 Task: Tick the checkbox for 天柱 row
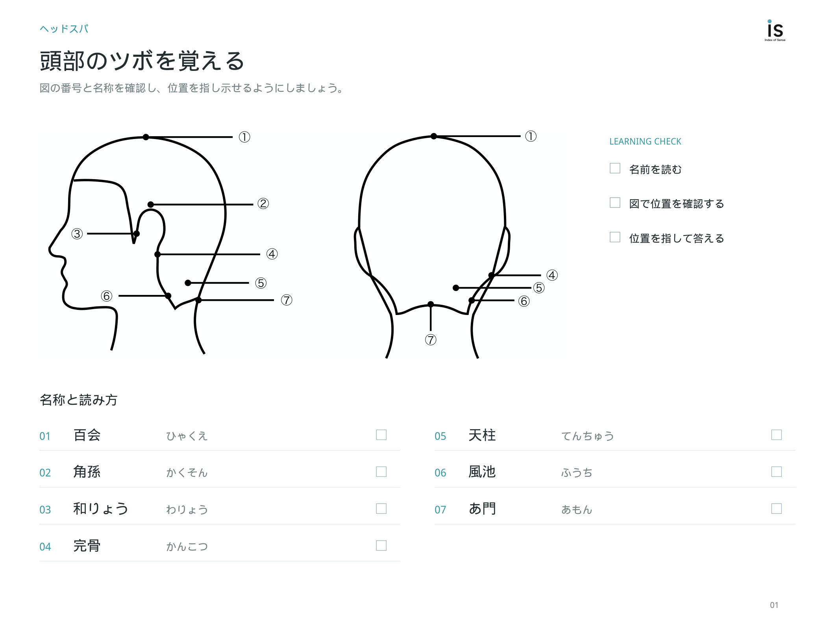pyautogui.click(x=776, y=435)
